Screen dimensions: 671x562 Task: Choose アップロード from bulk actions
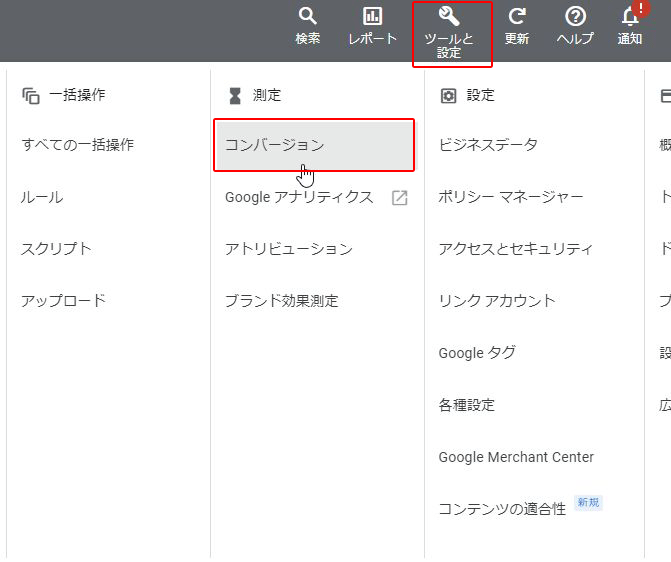[x=63, y=301]
